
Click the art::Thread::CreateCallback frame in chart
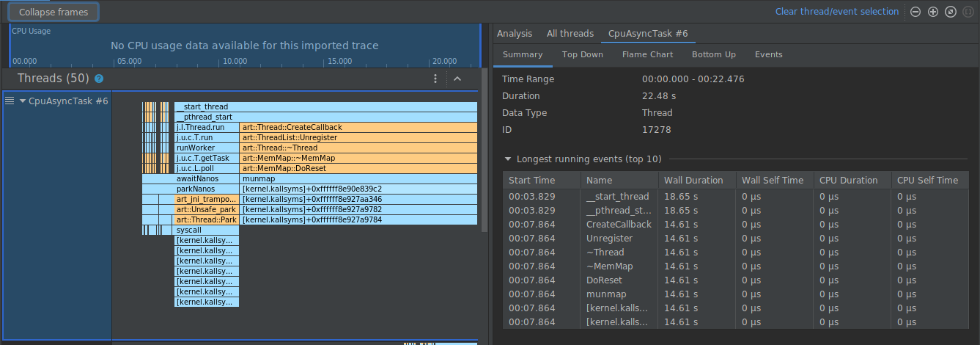358,127
